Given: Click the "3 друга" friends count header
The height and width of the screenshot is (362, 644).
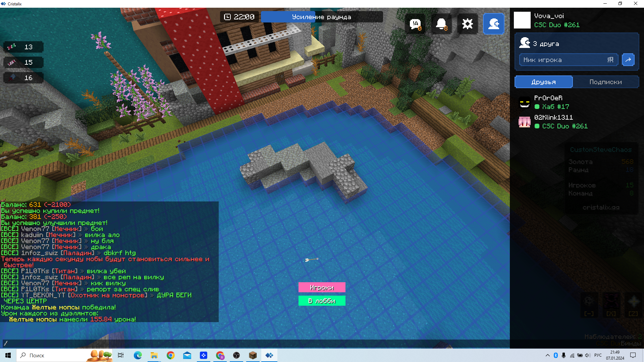Looking at the screenshot, I should click(546, 44).
